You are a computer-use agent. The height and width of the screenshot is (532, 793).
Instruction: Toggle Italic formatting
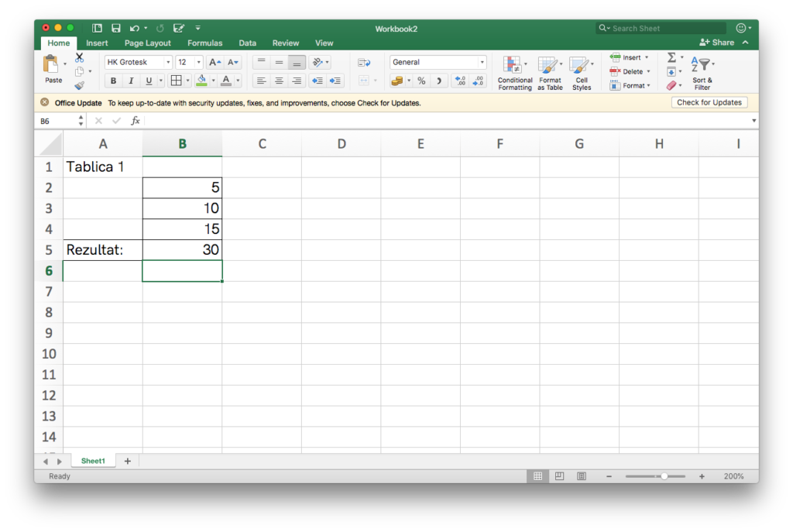coord(131,81)
